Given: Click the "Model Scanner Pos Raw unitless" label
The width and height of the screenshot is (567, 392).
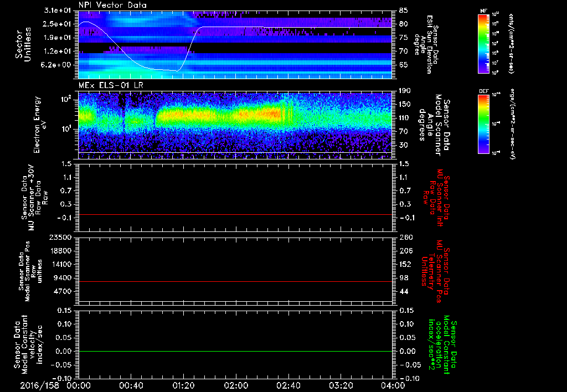Looking at the screenshot, I should 30,271.
